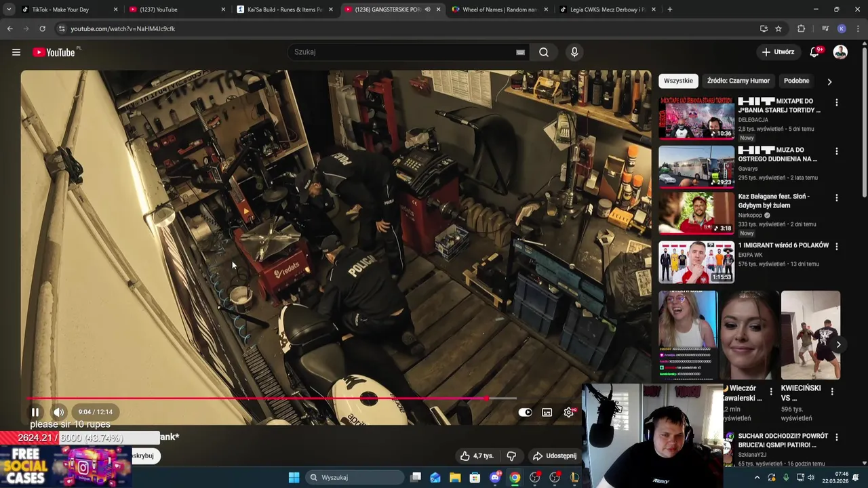The height and width of the screenshot is (488, 868).
Task: Select the Źródło: Czarny Humor chip
Action: click(x=738, y=81)
